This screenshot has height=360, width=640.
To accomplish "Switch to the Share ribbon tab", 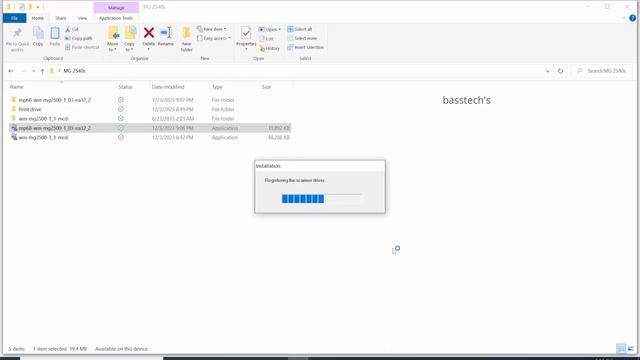I will 61,18.
